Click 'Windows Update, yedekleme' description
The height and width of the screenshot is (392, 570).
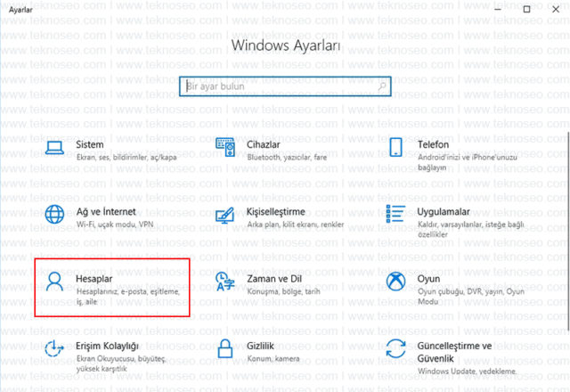(x=467, y=372)
